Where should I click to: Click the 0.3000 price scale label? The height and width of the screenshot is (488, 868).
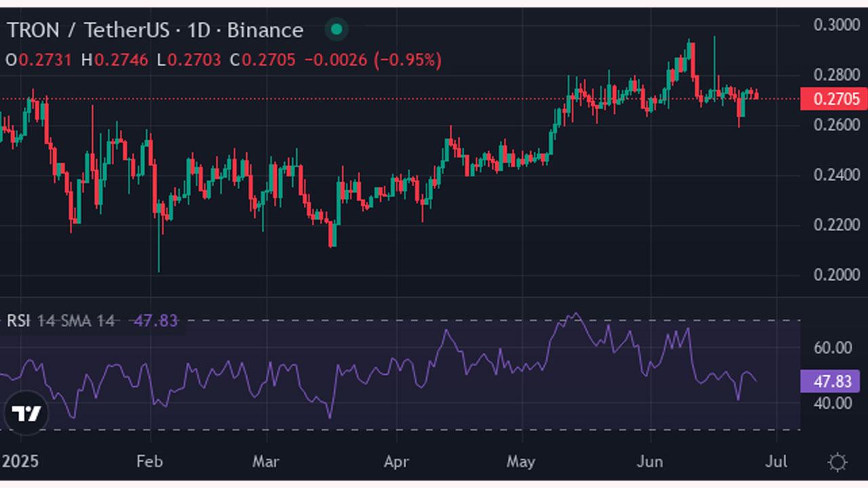[x=836, y=25]
